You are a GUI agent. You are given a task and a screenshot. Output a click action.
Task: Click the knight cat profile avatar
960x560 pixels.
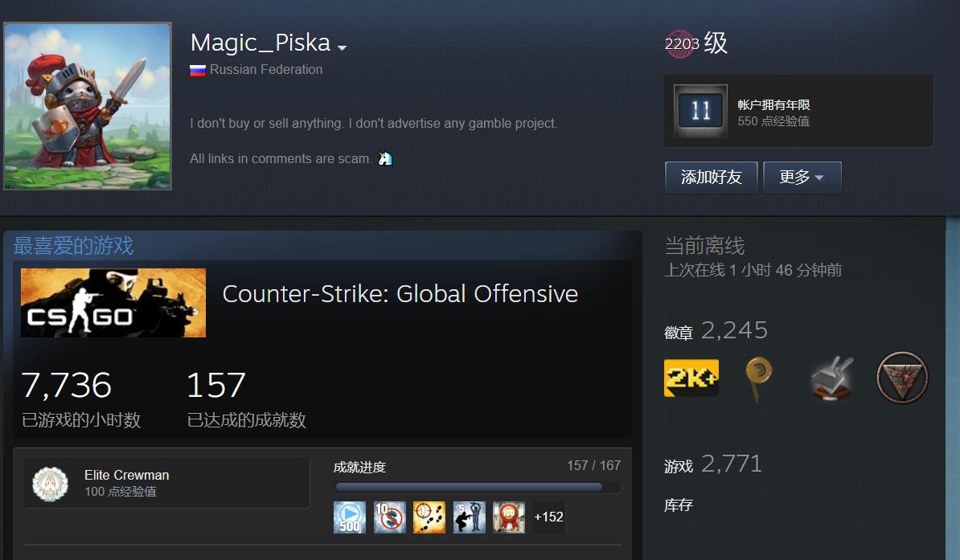click(88, 107)
